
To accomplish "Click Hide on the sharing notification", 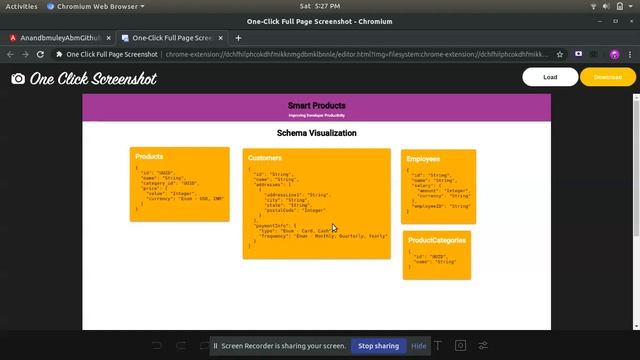I will pyautogui.click(x=418, y=346).
